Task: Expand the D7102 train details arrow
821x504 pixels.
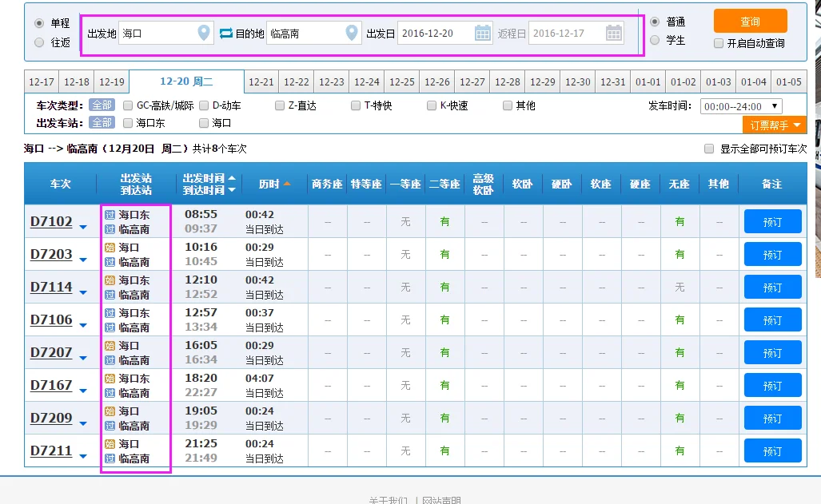Action: (83, 226)
